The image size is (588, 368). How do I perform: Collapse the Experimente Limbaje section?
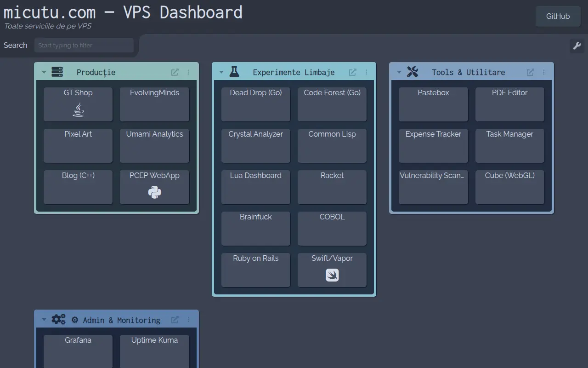[x=221, y=72]
